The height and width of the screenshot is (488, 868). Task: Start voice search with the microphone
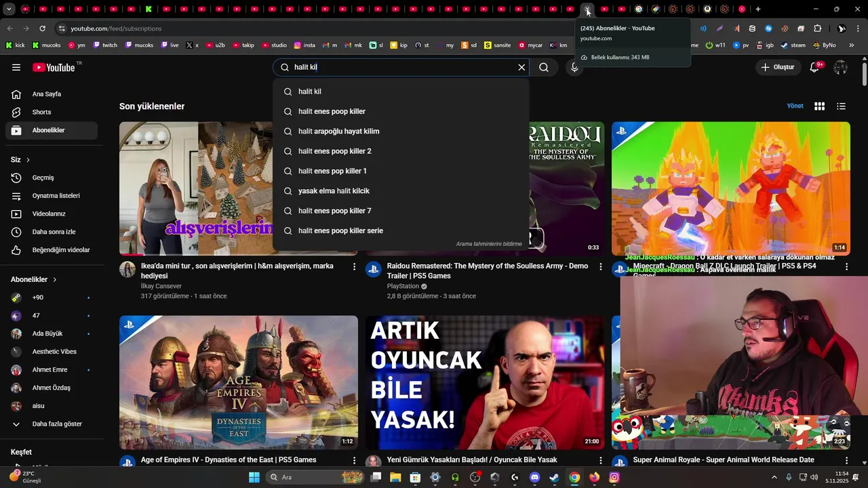(574, 67)
